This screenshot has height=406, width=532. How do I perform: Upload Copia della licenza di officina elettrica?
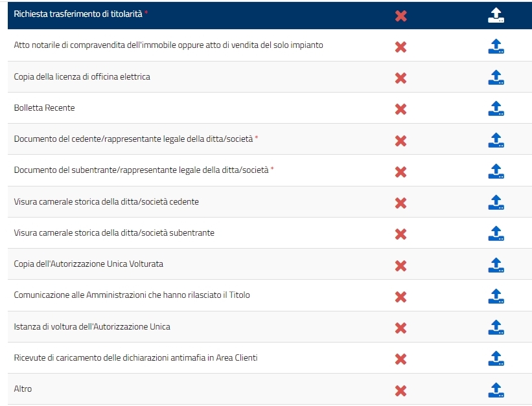pos(496,78)
